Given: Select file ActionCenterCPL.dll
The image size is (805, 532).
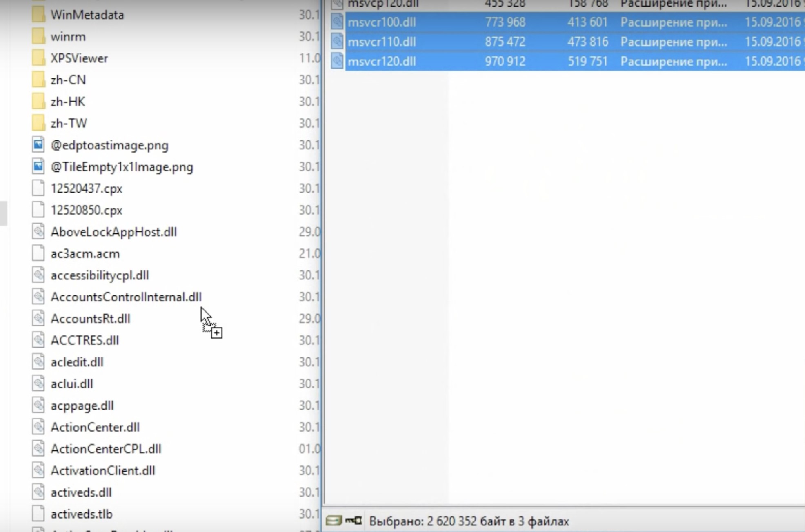Looking at the screenshot, I should (106, 449).
